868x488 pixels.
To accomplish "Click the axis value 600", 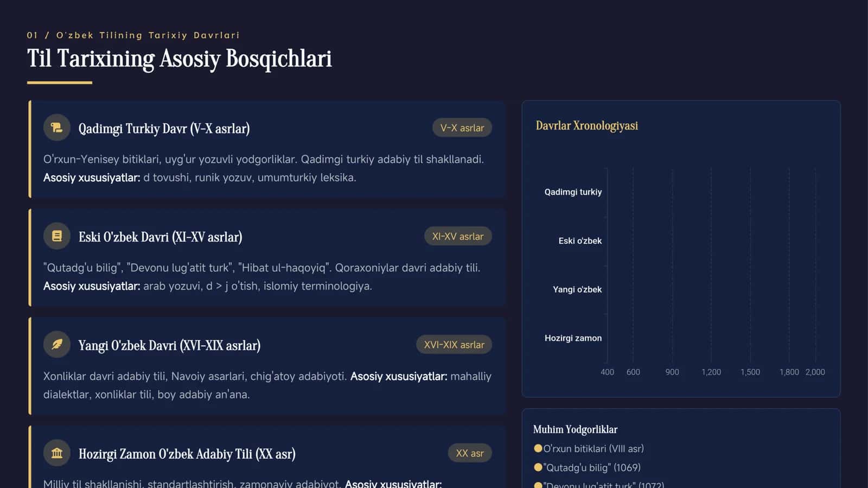I will (633, 372).
